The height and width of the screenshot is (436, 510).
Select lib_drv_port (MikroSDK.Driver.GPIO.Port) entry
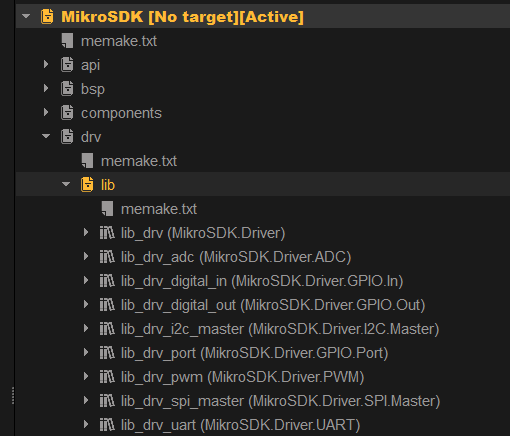255,353
